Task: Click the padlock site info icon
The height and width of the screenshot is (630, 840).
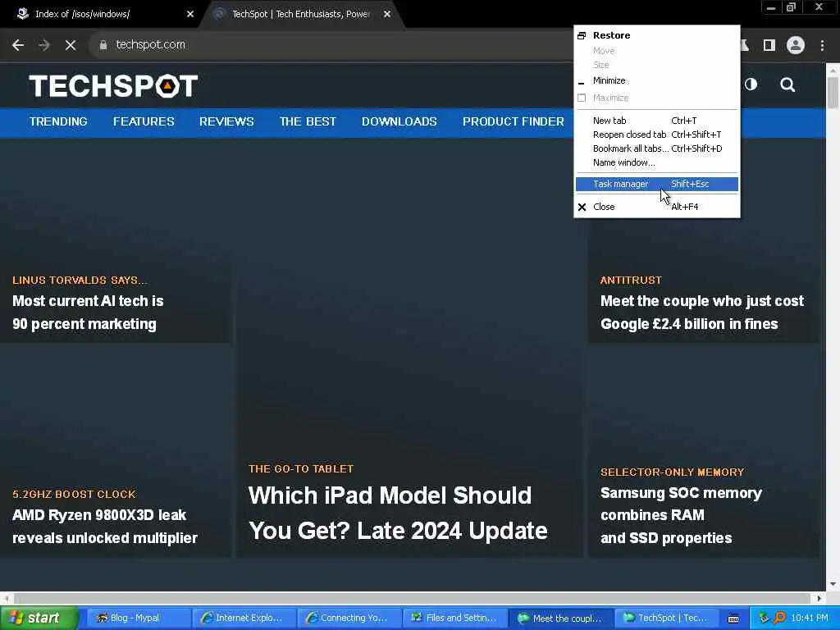Action: (103, 45)
